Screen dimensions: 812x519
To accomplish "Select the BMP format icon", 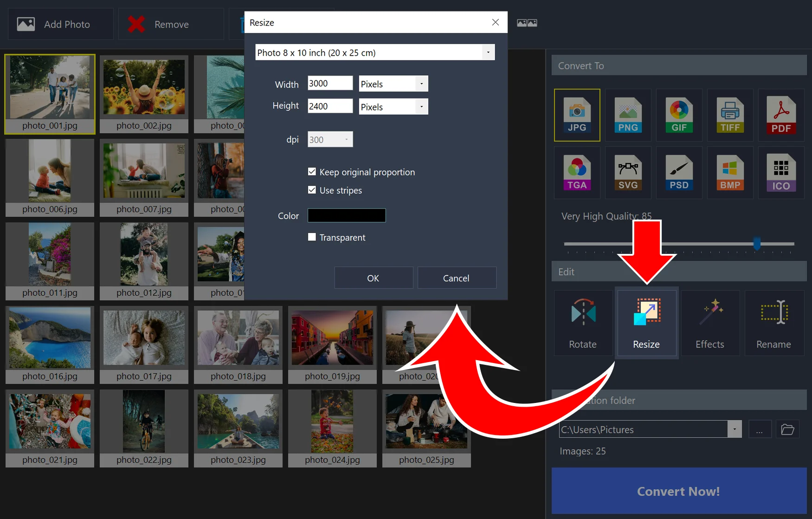I will pyautogui.click(x=730, y=173).
